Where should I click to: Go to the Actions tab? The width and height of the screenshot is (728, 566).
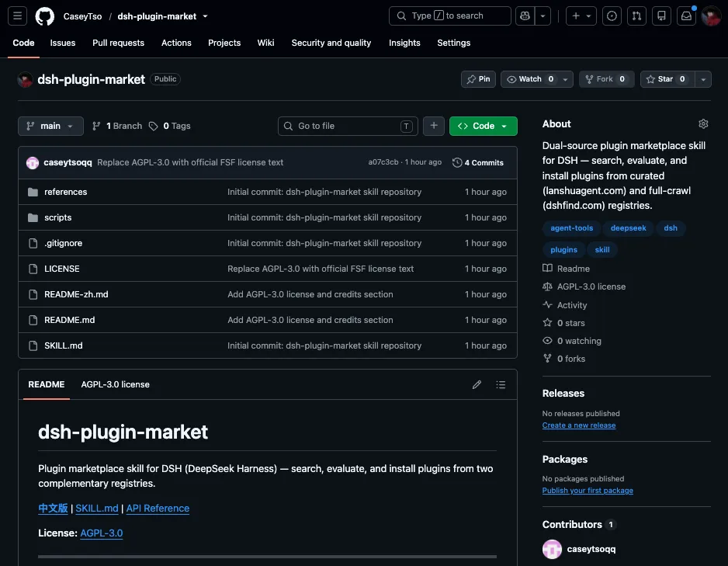(176, 43)
